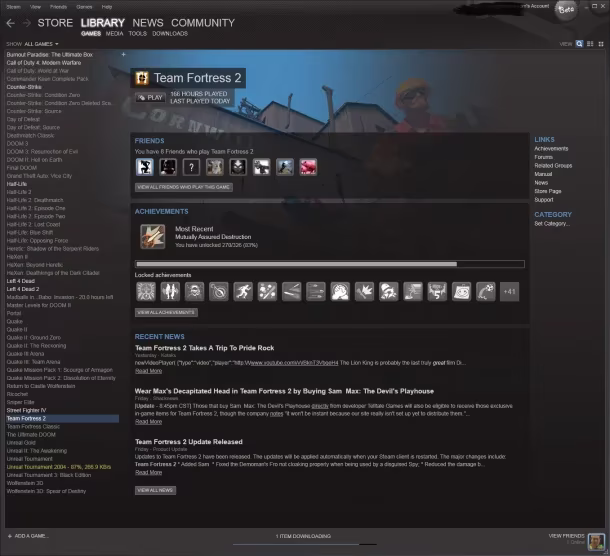Open the Achievements link under Links
Screen dimensions: 610x556
click(x=551, y=149)
